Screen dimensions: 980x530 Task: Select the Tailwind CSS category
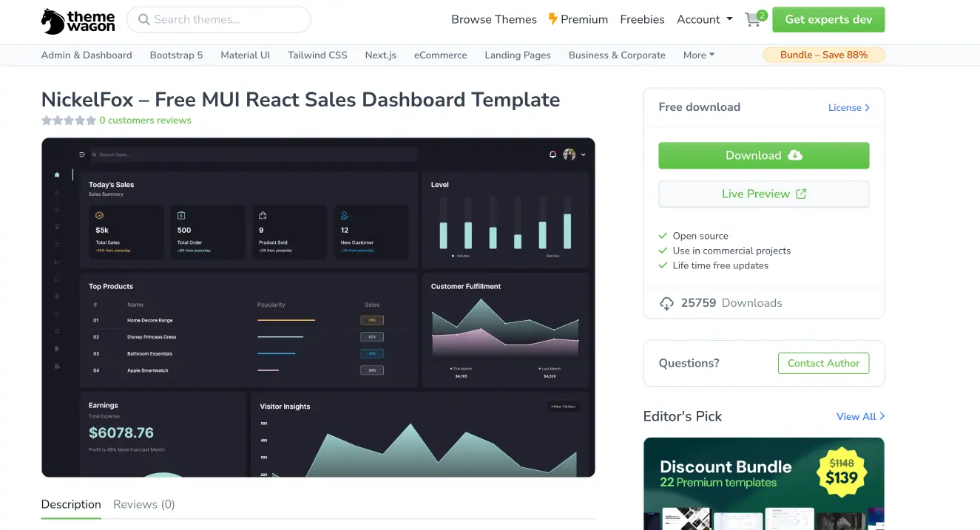tap(317, 55)
